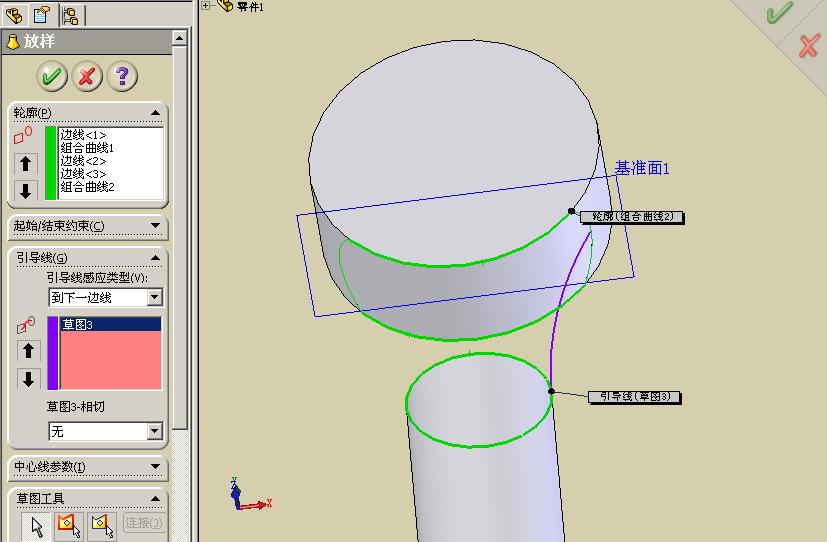Switch to the PropertyManager tab
827x542 pixels.
pyautogui.click(x=42, y=15)
